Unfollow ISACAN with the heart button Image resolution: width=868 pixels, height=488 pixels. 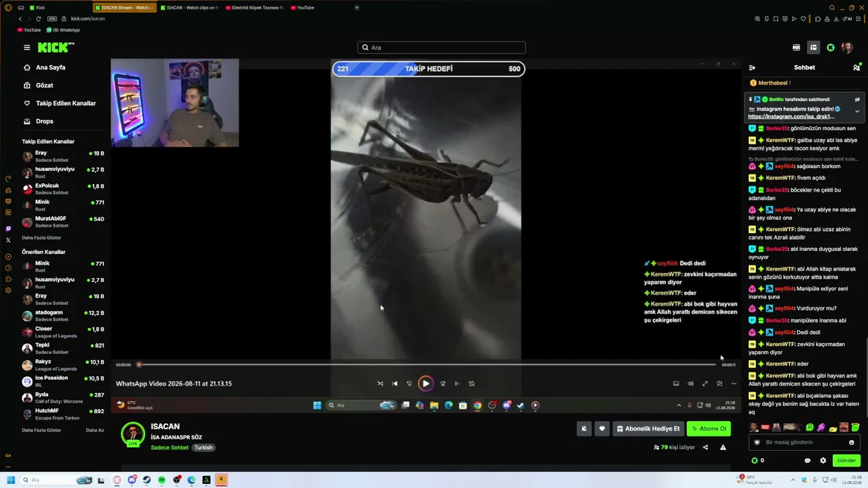pyautogui.click(x=601, y=428)
